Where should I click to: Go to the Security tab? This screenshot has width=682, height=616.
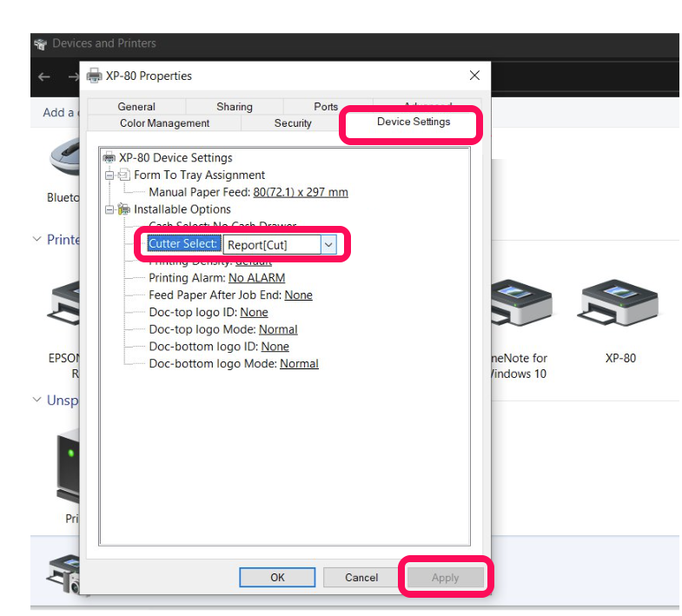click(293, 123)
